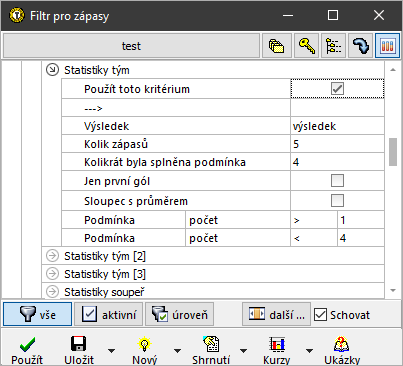Collapse the Statistiky tým section
The width and height of the screenshot is (403, 366).
click(52, 70)
